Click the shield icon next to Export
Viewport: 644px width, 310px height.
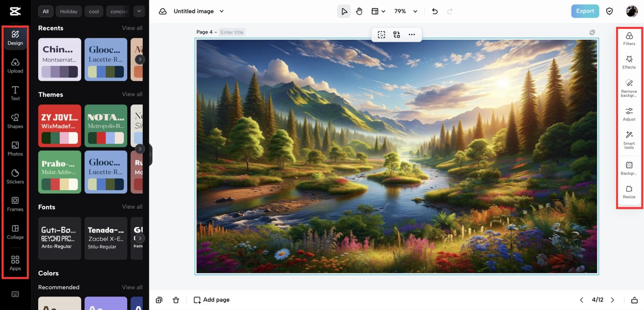click(x=609, y=11)
